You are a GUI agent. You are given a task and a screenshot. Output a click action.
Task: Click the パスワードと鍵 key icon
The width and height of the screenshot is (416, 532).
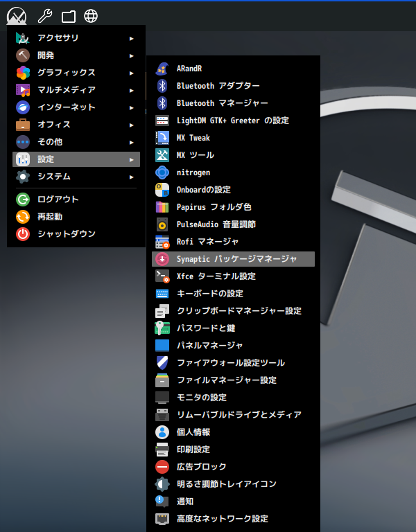(x=162, y=328)
